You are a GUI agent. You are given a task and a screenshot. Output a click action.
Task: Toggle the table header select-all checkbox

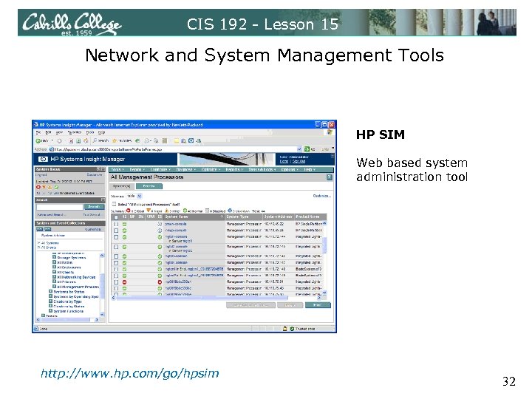tap(116, 217)
